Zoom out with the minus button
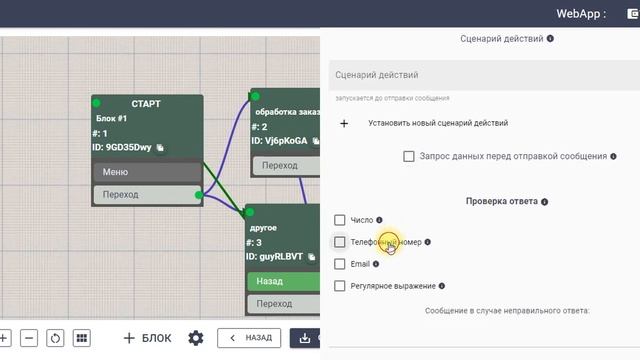 point(29,338)
